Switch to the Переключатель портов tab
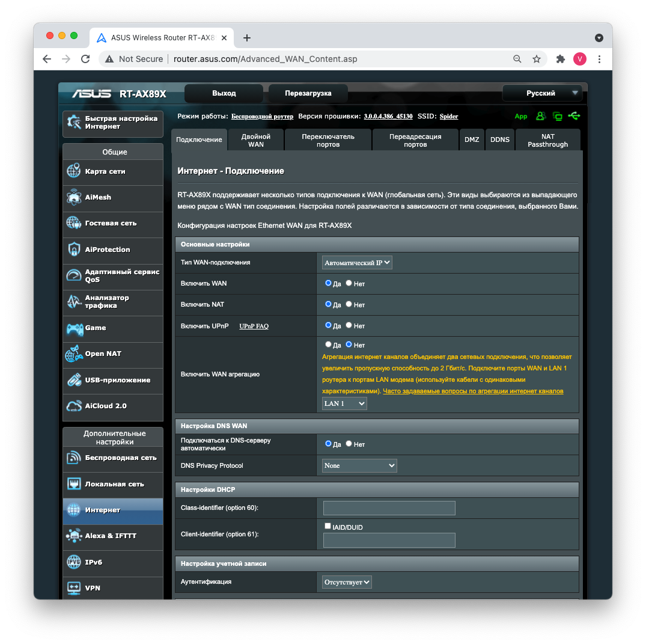The height and width of the screenshot is (644, 646). click(328, 140)
